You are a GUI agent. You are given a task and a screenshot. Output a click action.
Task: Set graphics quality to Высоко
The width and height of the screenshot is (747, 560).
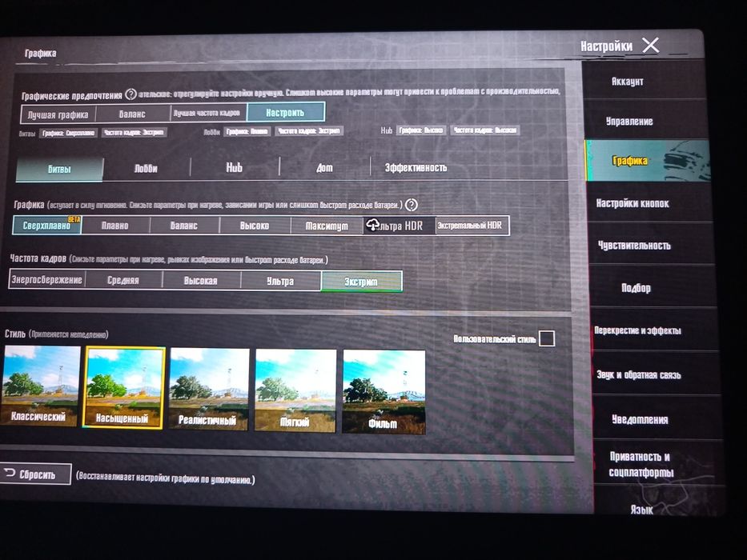pyautogui.click(x=255, y=226)
